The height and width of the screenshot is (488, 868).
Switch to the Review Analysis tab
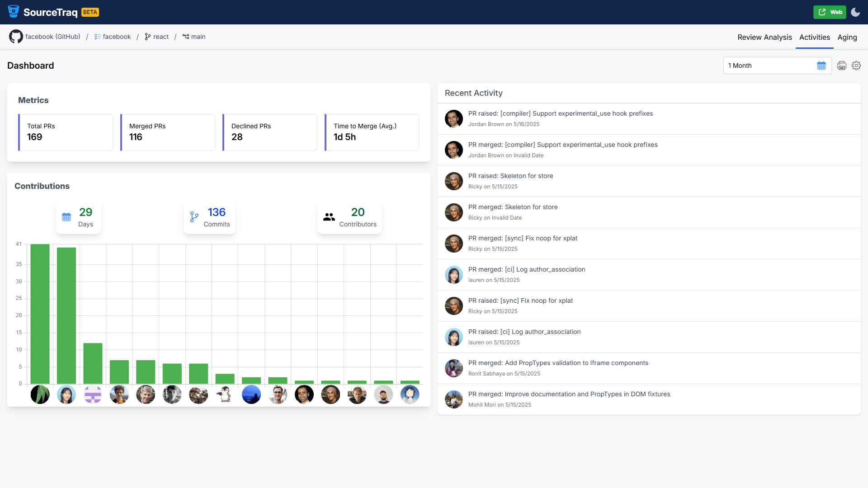(x=764, y=38)
